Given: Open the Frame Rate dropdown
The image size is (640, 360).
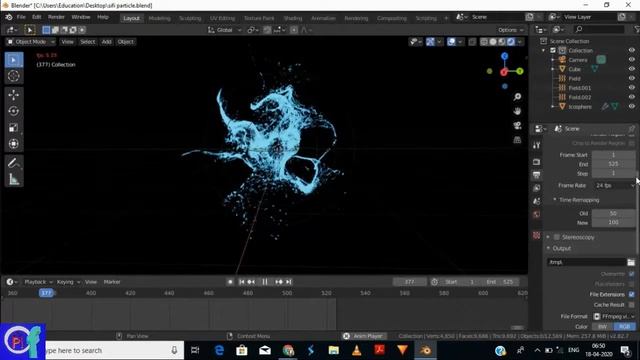Looking at the screenshot, I should coord(614,185).
